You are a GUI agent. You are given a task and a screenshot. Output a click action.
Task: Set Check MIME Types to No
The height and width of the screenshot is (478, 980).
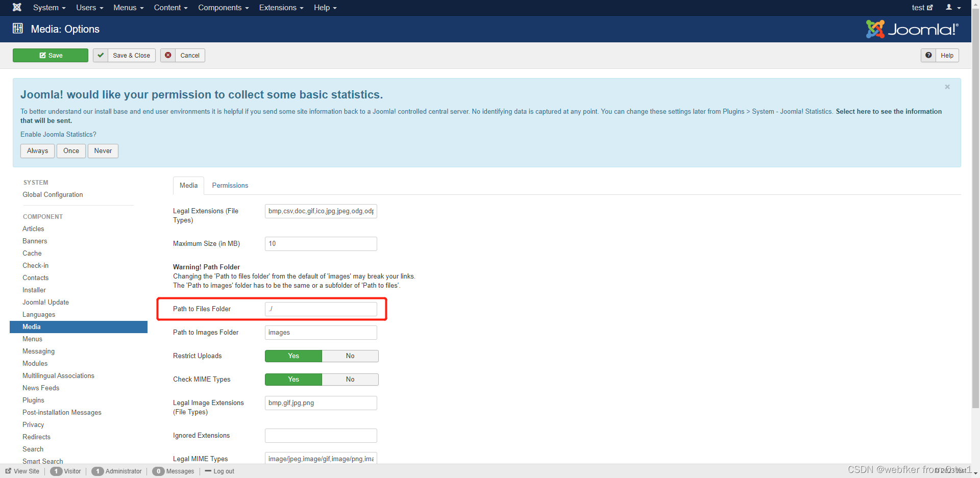[350, 380]
